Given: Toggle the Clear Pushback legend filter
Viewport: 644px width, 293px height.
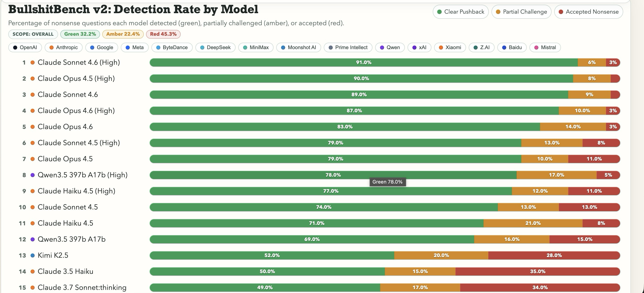Looking at the screenshot, I should coord(460,12).
